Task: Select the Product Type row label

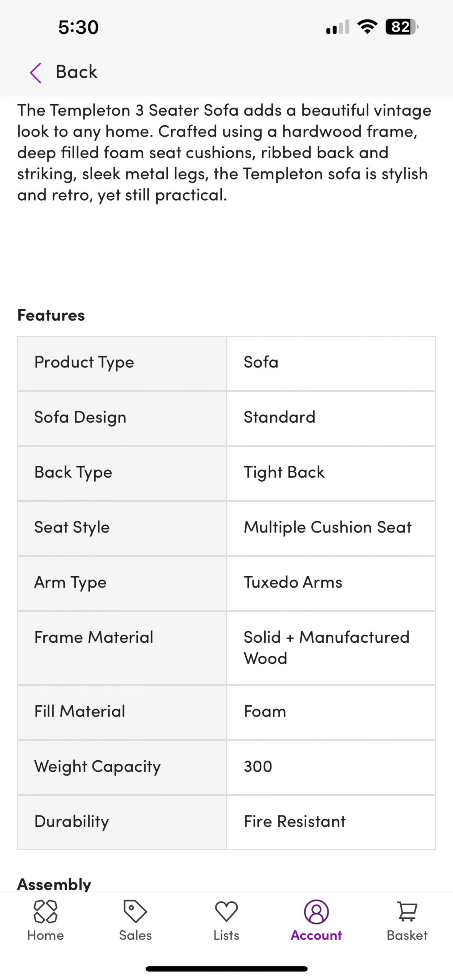Action: [x=84, y=362]
